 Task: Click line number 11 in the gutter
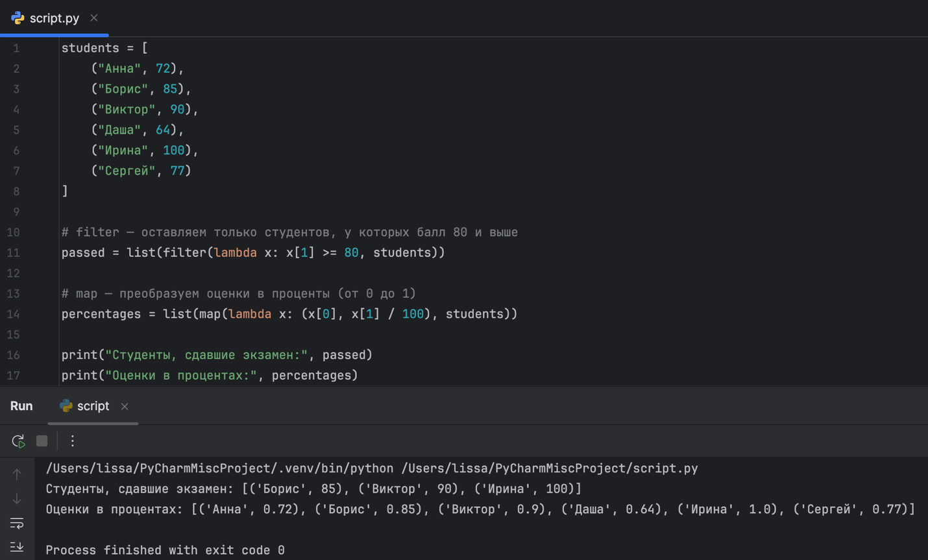click(14, 253)
